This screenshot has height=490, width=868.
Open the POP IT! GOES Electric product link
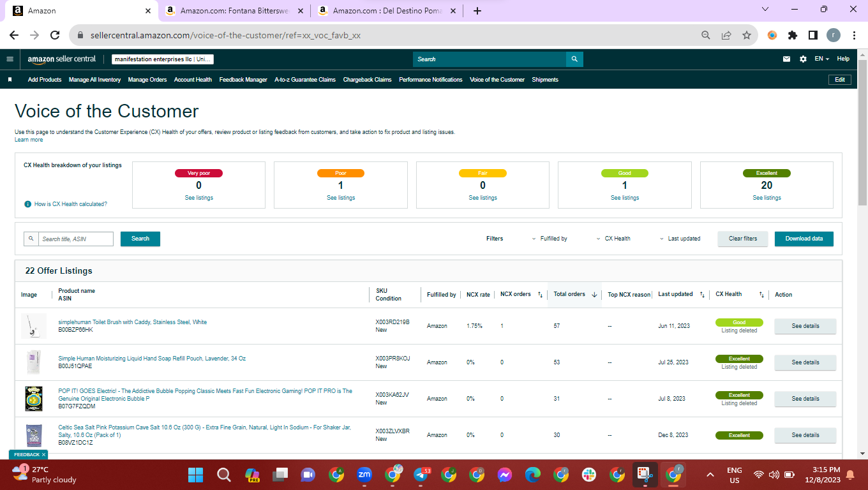click(x=206, y=395)
